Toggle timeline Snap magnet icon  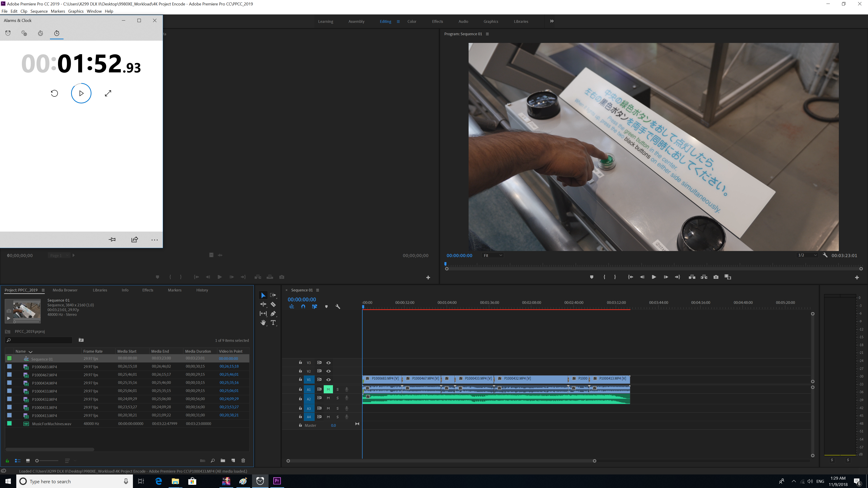point(303,307)
